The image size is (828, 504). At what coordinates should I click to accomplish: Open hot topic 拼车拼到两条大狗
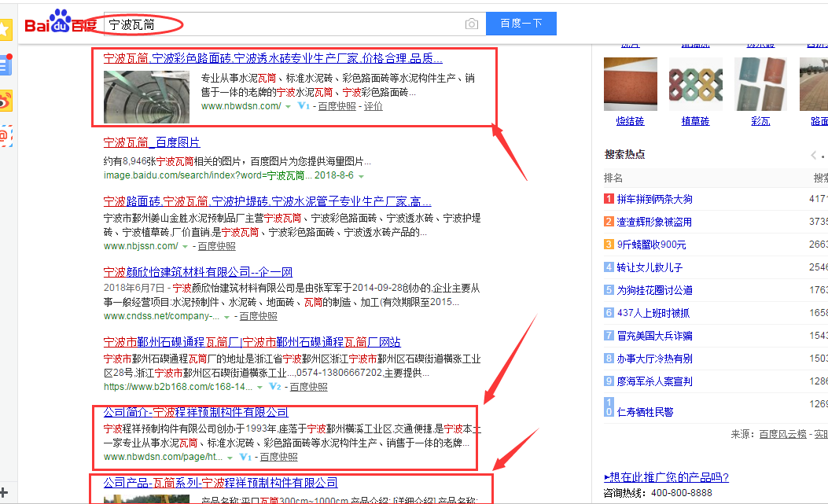pos(654,199)
